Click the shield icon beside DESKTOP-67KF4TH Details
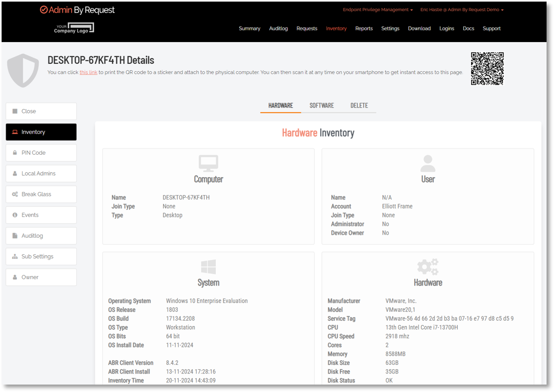Viewport: 554px width, 392px height. [23, 70]
